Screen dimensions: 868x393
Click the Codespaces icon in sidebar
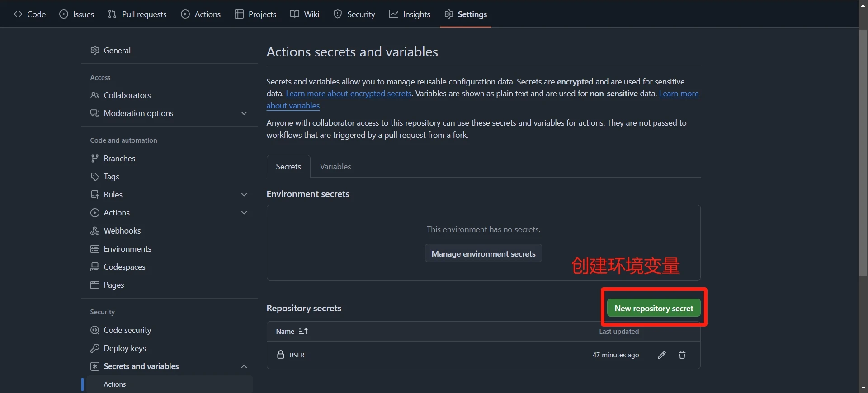click(94, 267)
